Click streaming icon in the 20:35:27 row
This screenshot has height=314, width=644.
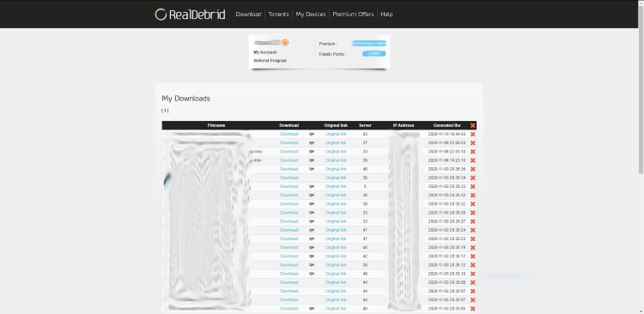(312, 221)
